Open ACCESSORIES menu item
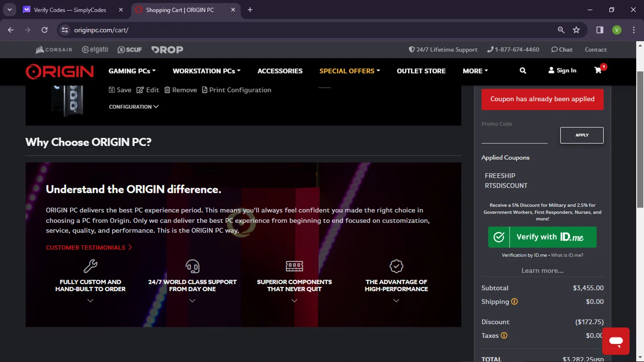 tap(280, 71)
